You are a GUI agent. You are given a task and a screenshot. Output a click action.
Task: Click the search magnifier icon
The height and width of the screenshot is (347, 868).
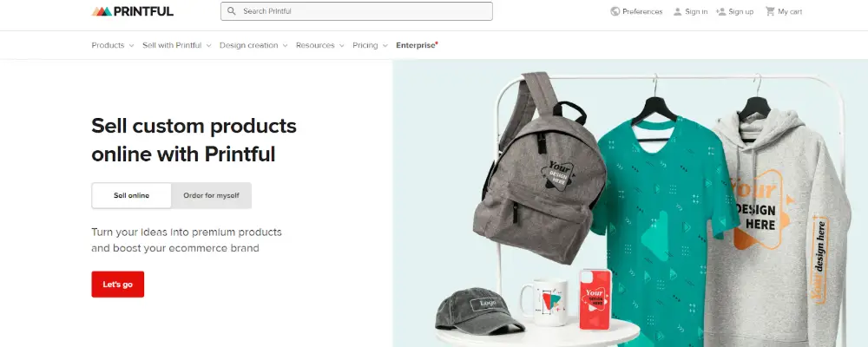(232, 11)
